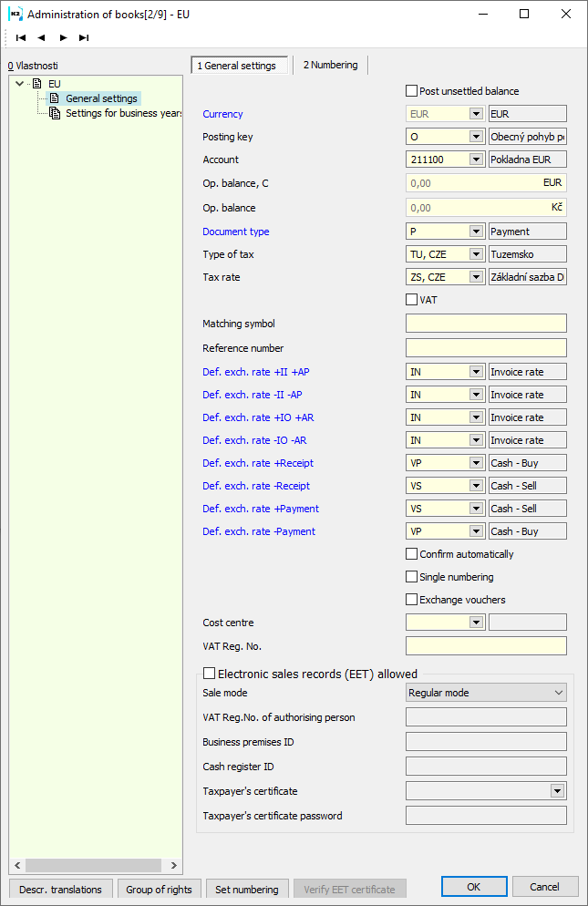Image resolution: width=588 pixels, height=906 pixels.
Task: Select the EU root tree item
Action: (55, 84)
